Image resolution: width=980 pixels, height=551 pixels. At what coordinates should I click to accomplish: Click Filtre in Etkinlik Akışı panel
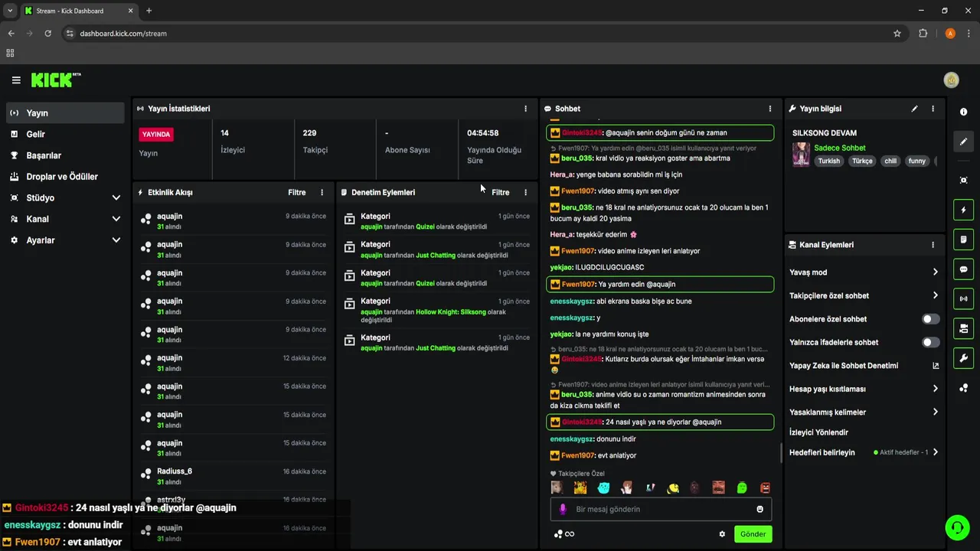[297, 192]
